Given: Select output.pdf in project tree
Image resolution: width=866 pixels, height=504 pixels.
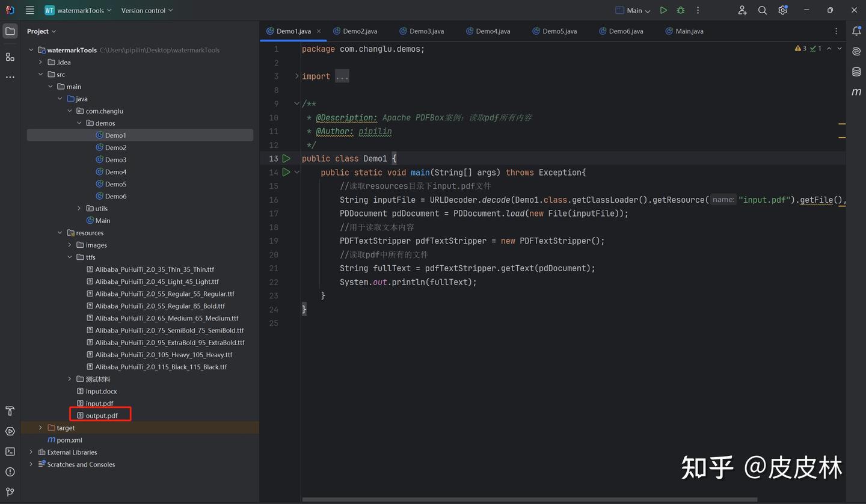Looking at the screenshot, I should (x=102, y=416).
